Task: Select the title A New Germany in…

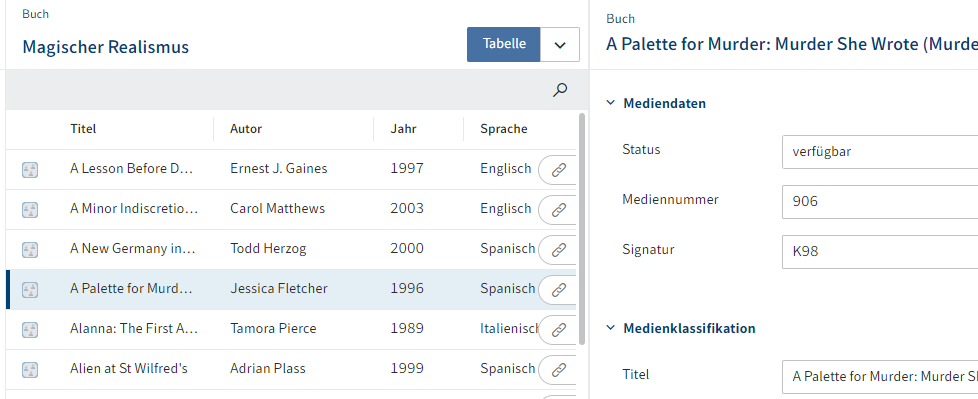Action: coord(133,249)
